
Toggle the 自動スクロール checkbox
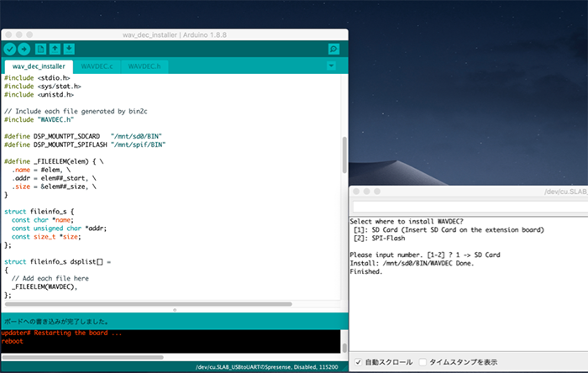[x=359, y=362]
